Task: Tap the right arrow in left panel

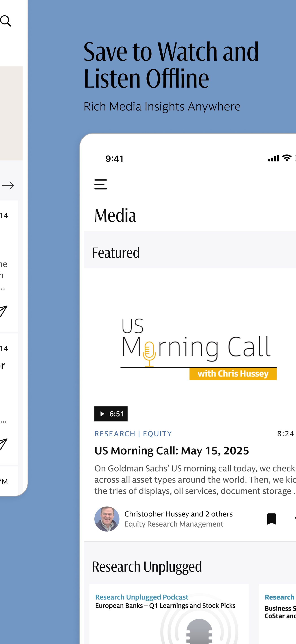Action: [8, 185]
